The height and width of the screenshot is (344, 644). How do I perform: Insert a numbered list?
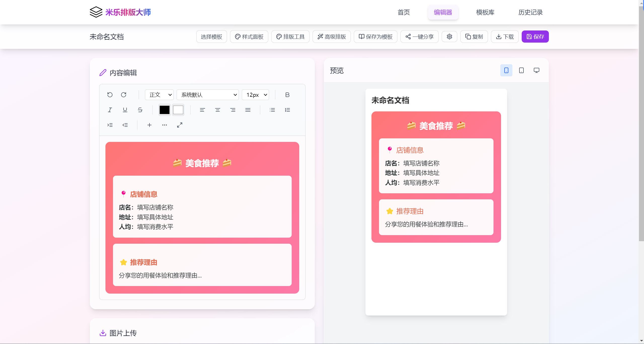[287, 110]
